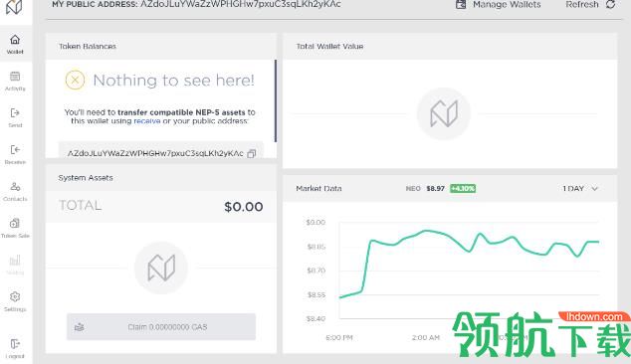Click the 2:00 AM chart axis label
The height and width of the screenshot is (364, 631).
[426, 338]
